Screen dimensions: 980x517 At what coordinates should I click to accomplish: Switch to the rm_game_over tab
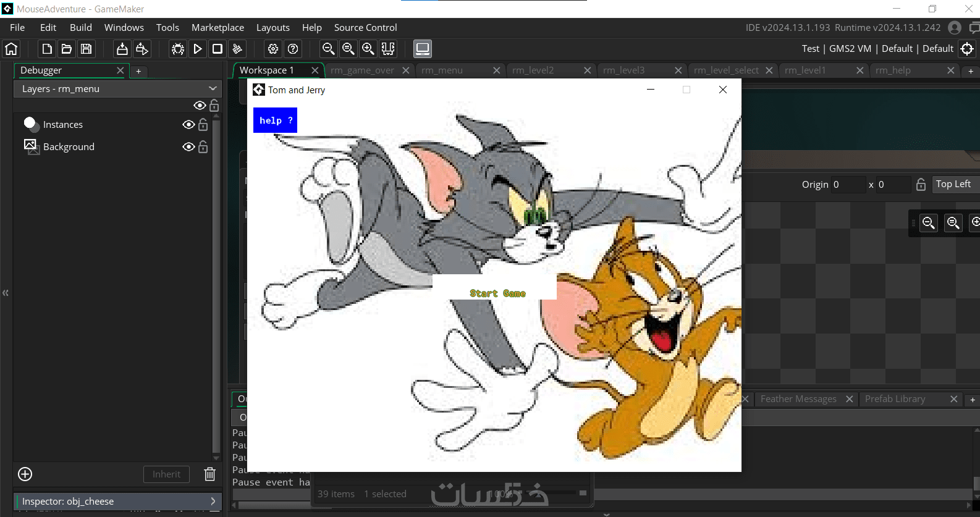coord(362,70)
